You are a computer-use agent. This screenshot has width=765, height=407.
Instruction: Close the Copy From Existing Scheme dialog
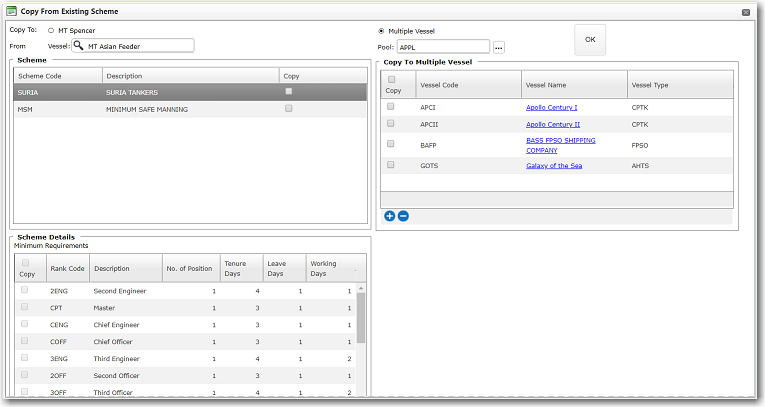click(x=745, y=11)
